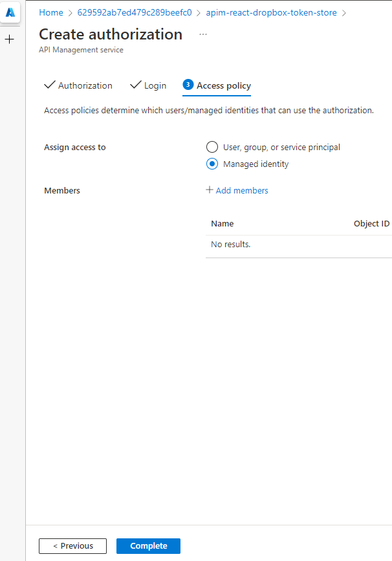The width and height of the screenshot is (392, 561).
Task: Open apim-react-dropbox-token-store breadcrumb link
Action: tap(272, 12)
